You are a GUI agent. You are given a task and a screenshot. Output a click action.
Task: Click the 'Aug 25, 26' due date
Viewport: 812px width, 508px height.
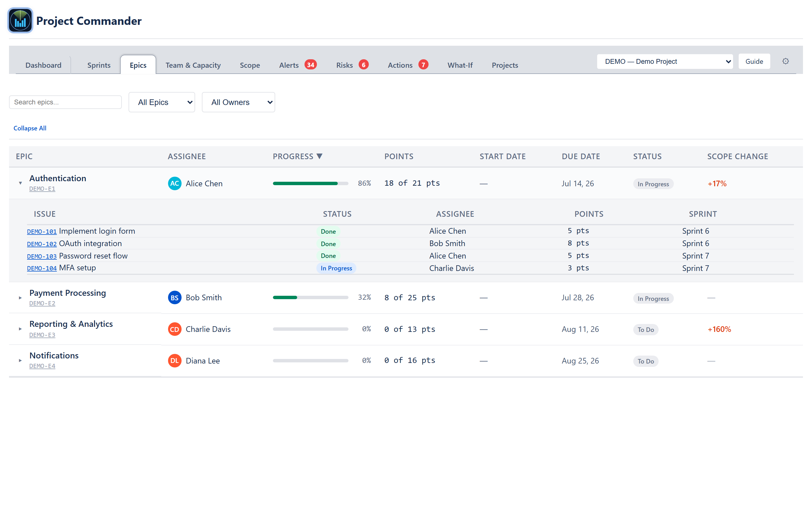tap(580, 361)
